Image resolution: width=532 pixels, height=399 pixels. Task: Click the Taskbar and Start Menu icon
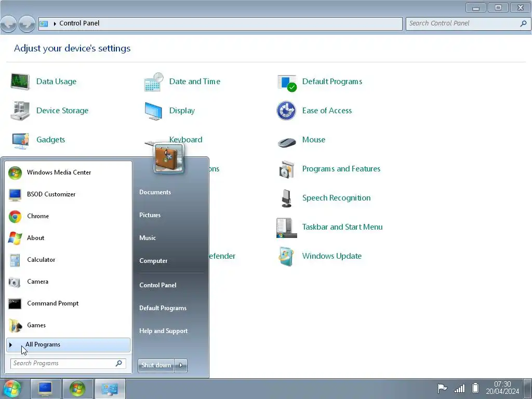pos(286,228)
